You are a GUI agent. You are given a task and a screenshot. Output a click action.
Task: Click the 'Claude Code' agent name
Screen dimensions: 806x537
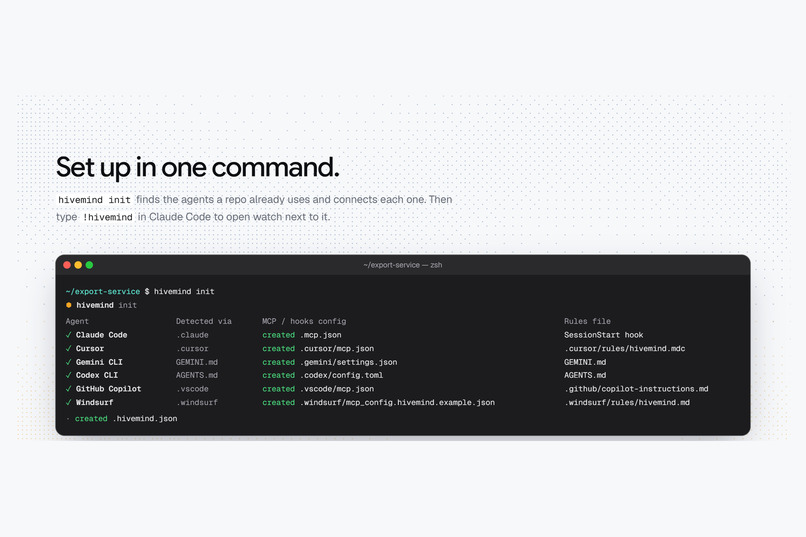click(101, 335)
